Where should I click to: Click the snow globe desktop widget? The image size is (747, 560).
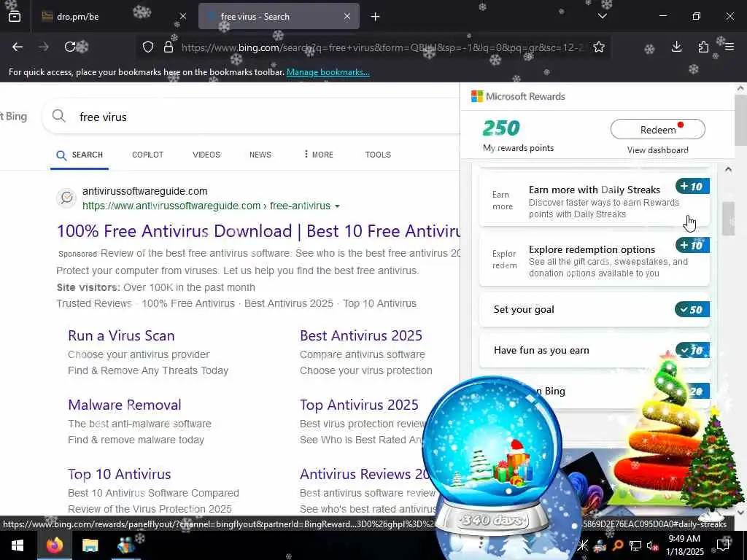pyautogui.click(x=492, y=456)
